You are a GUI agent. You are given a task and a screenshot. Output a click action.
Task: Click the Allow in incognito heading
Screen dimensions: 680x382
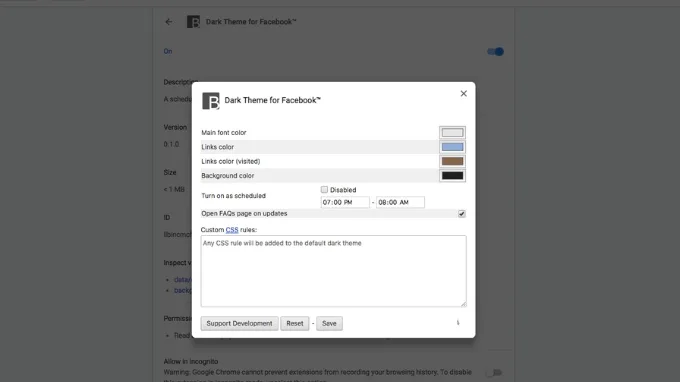coord(191,362)
